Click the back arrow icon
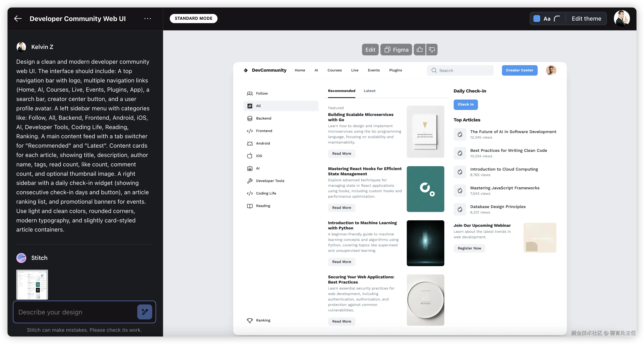Viewport: 644px width, 344px height. point(18,19)
